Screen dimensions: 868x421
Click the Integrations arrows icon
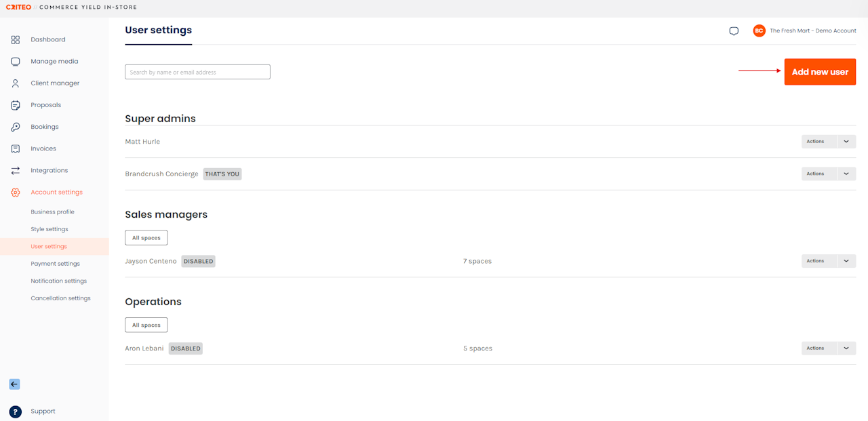coord(15,170)
